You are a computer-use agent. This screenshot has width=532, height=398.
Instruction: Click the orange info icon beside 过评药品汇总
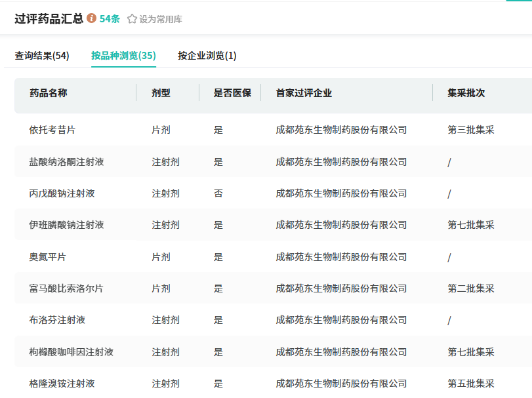pyautogui.click(x=92, y=18)
